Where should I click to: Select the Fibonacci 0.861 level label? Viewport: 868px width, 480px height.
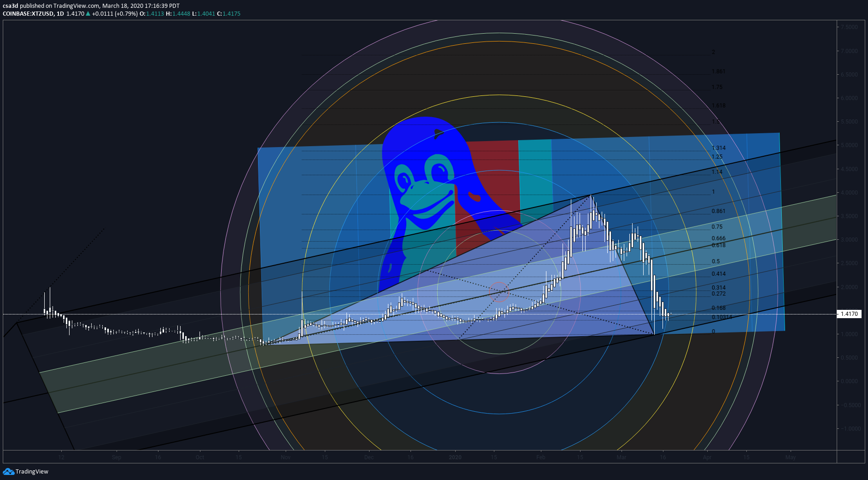(x=718, y=211)
